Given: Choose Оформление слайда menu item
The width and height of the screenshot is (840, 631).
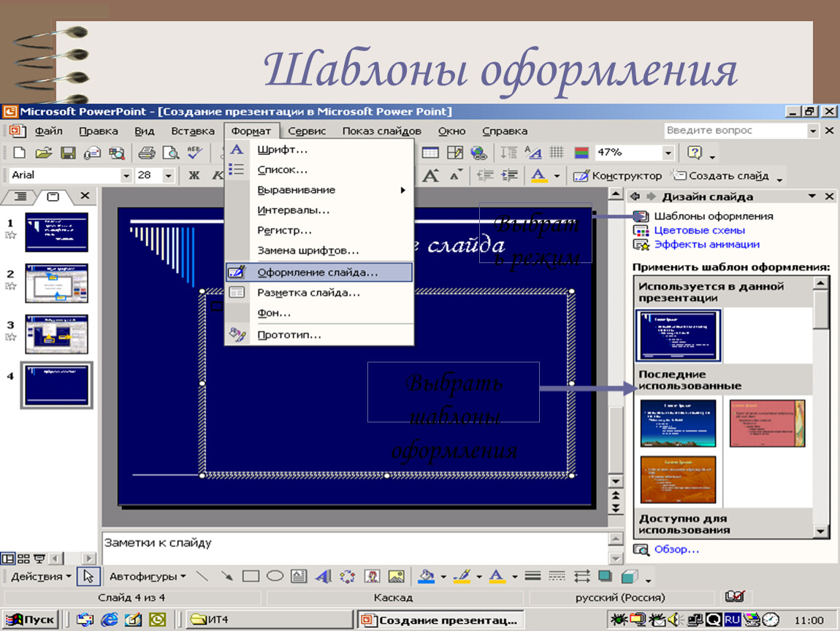Looking at the screenshot, I should tap(318, 272).
